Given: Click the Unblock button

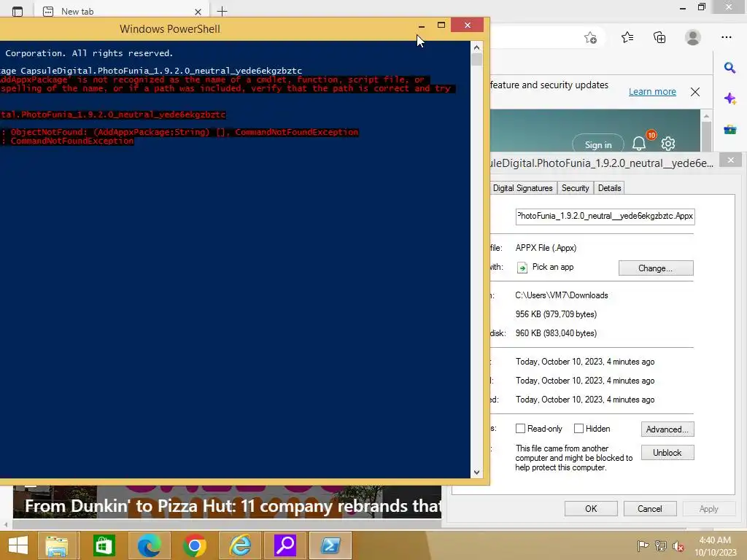Looking at the screenshot, I should [667, 452].
